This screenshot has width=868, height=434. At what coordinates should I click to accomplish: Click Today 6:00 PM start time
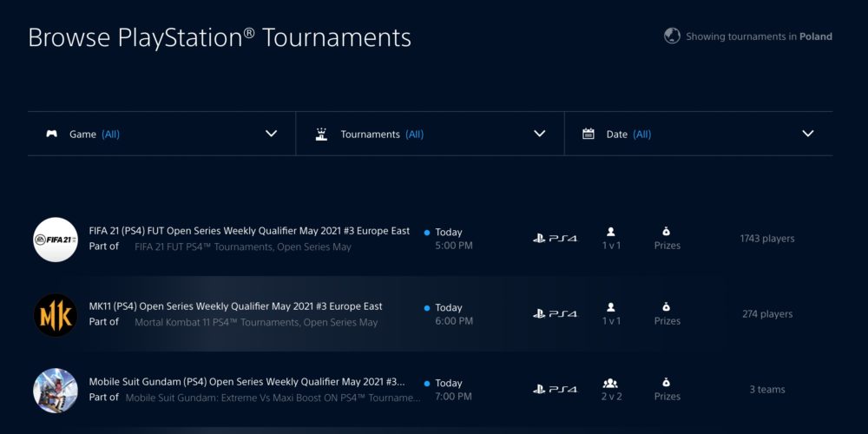(x=454, y=314)
